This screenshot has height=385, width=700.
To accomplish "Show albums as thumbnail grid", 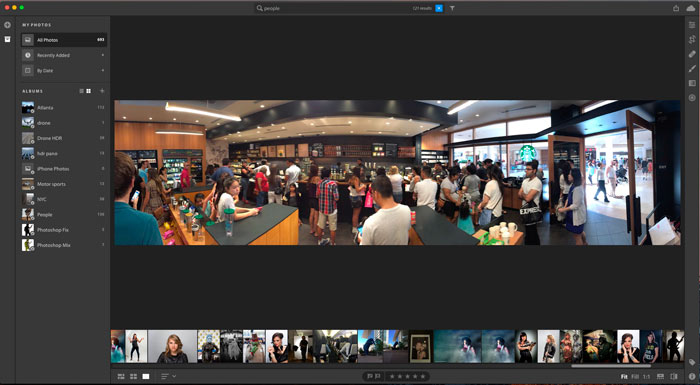I will click(88, 91).
